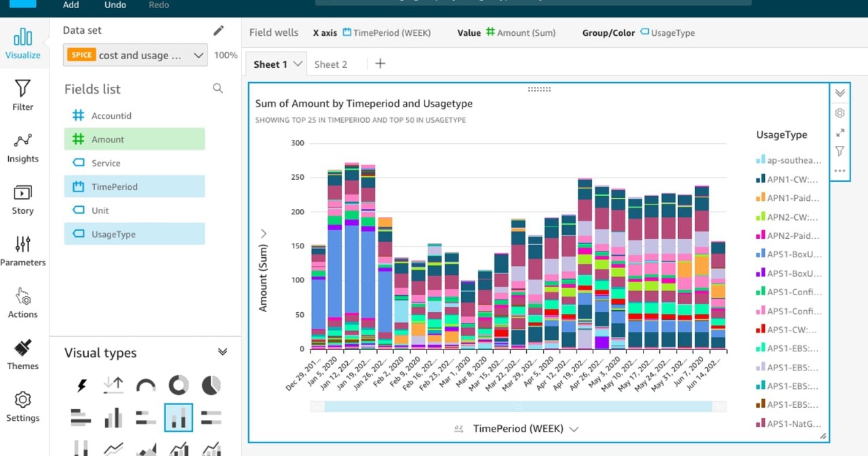Select the horizontal stacked bar chart type
Viewport: 868px width, 456px height.
[146, 417]
